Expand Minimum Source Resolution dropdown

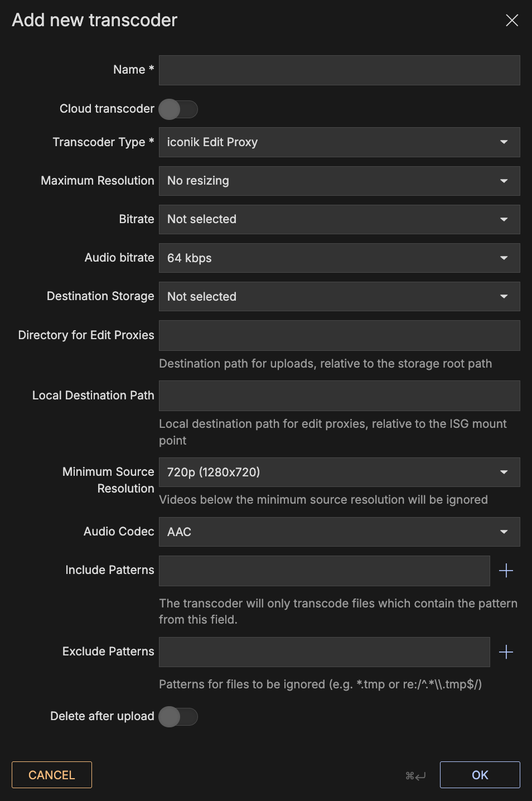pyautogui.click(x=339, y=472)
